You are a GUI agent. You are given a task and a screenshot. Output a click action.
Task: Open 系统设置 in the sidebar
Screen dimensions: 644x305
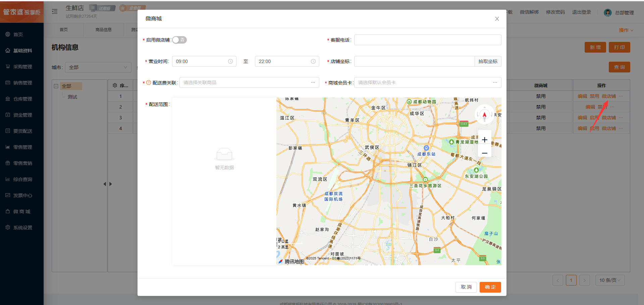pos(22,228)
